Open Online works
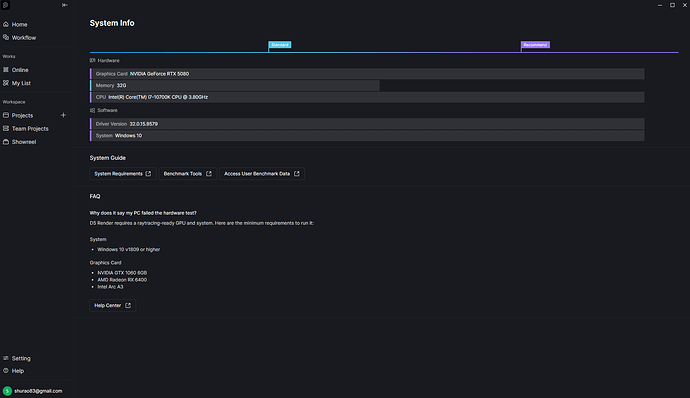Image resolution: width=690 pixels, height=398 pixels. pos(20,70)
